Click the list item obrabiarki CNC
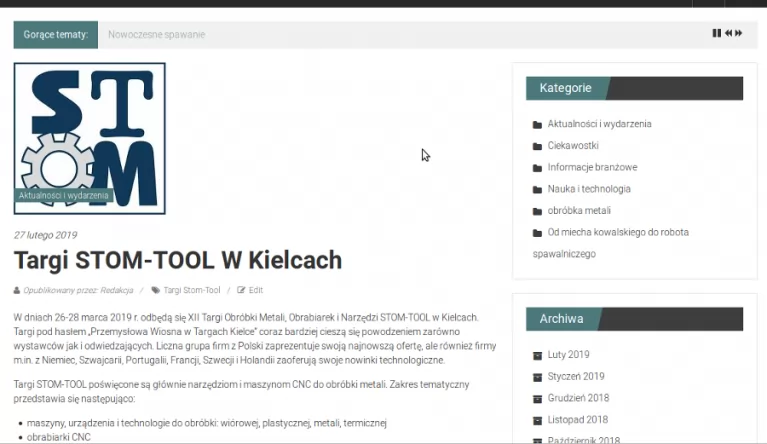This screenshot has width=767, height=444. click(59, 437)
